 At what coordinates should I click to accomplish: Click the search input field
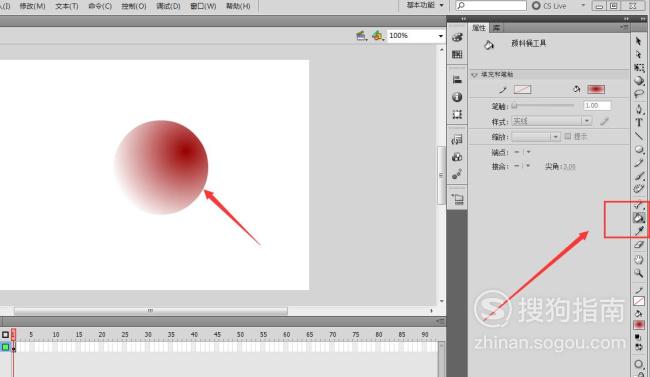tap(491, 5)
